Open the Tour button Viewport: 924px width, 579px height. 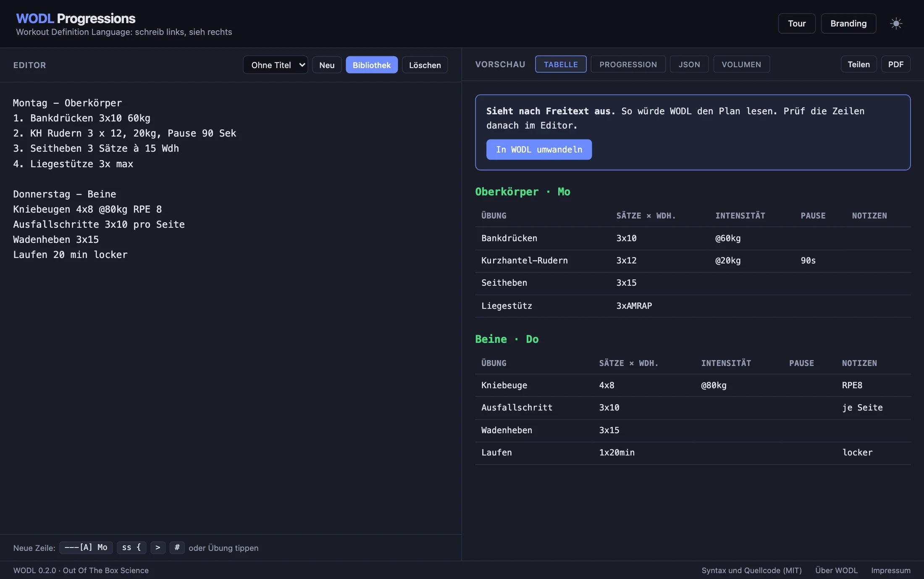coord(796,24)
